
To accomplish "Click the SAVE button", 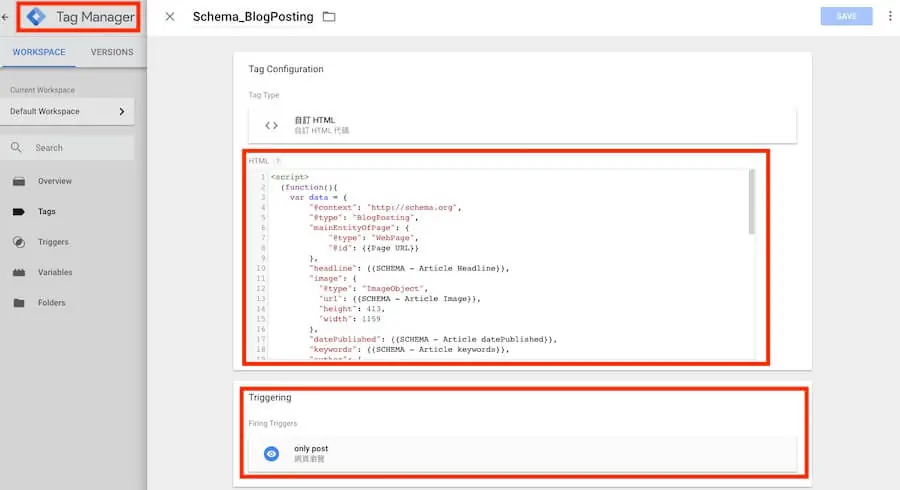I will (846, 16).
